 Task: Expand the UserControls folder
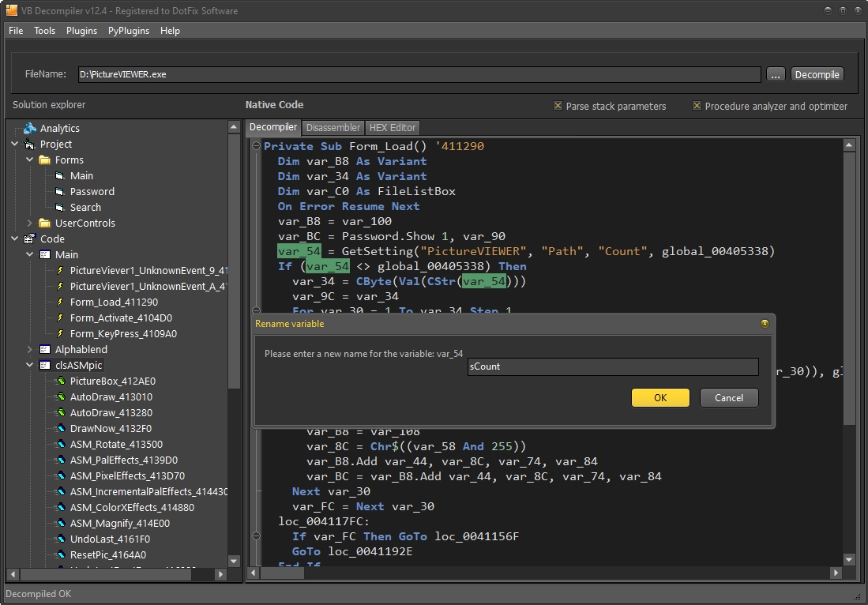30,223
